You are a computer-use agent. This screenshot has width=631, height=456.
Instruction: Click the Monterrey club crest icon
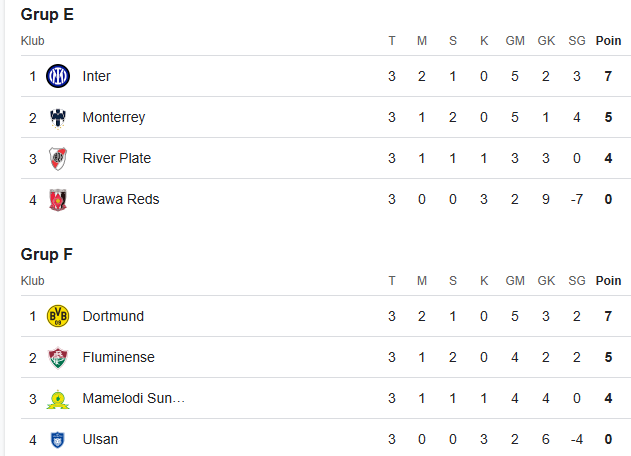pos(58,118)
